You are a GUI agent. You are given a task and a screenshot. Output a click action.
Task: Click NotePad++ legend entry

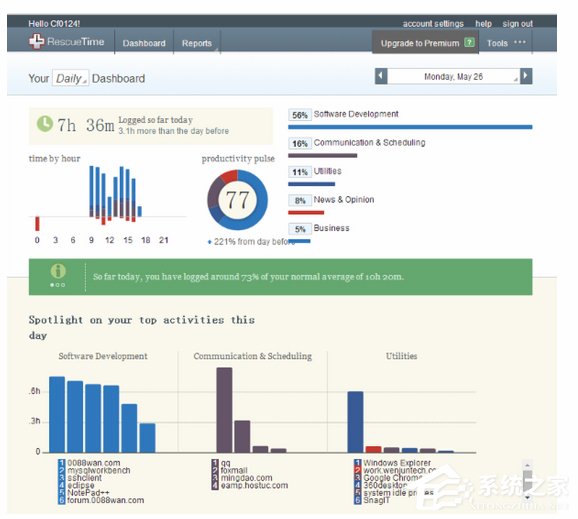click(x=88, y=493)
